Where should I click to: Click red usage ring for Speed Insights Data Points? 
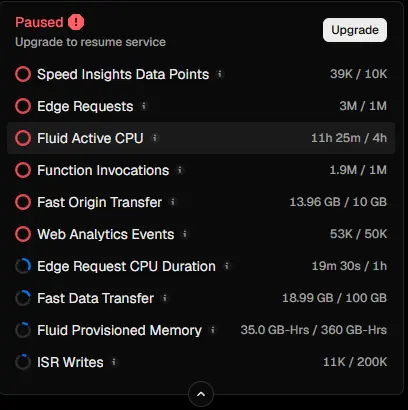[x=23, y=74]
